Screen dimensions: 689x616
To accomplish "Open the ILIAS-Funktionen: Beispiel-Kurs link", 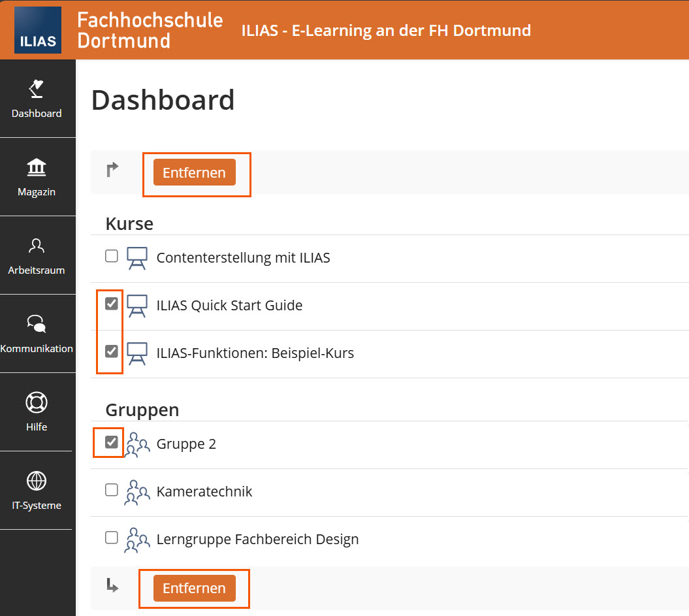I will click(x=255, y=353).
